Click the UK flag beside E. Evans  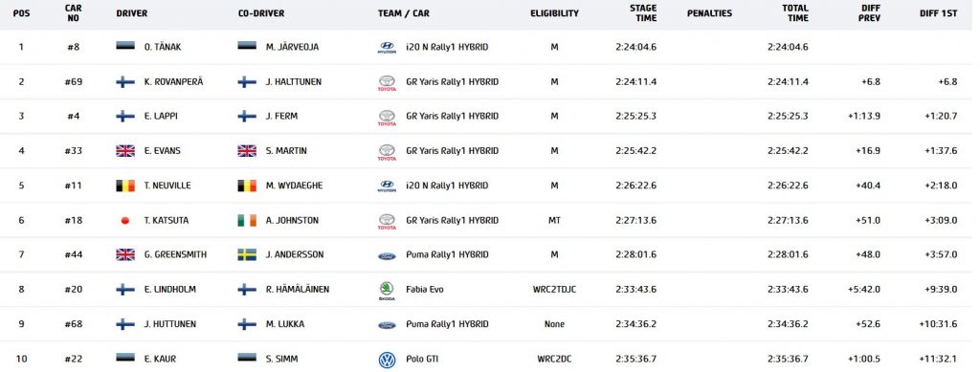click(125, 150)
